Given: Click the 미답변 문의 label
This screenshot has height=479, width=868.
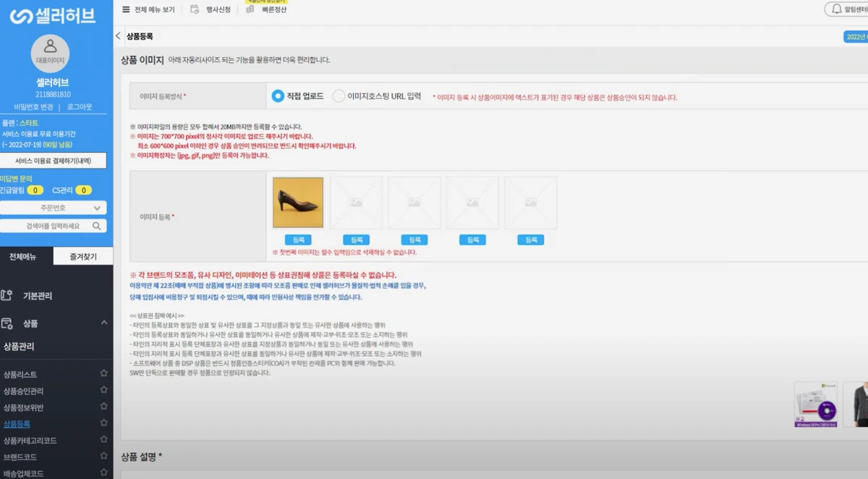Looking at the screenshot, I should pos(16,178).
